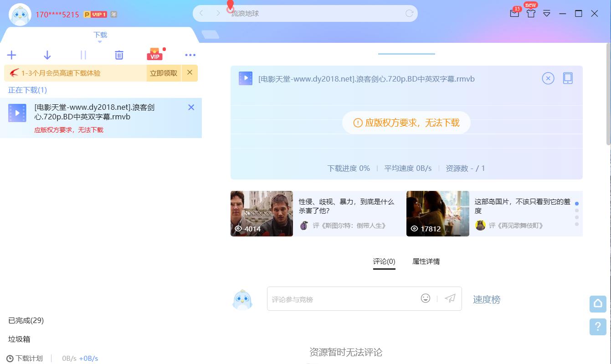Screen dimensions: 611x364
Task: Create a new download task
Action: coord(11,55)
